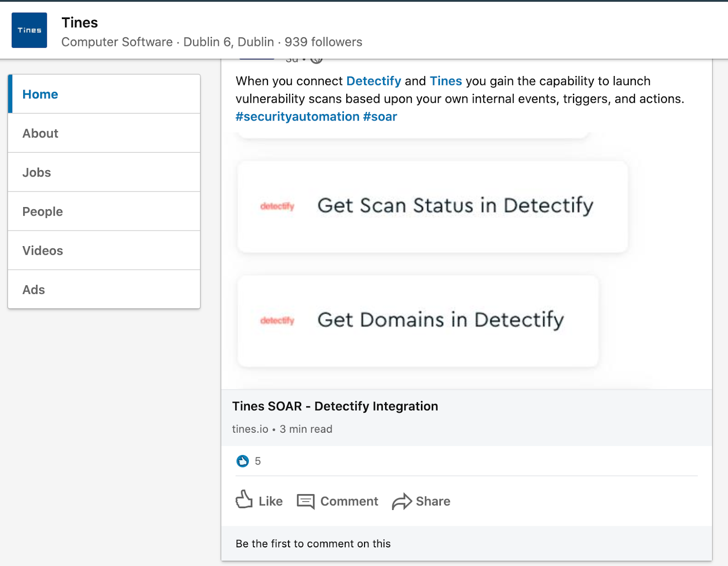The height and width of the screenshot is (566, 728).
Task: Click the Detectify logo beside Get Scan Status
Action: pos(277,207)
